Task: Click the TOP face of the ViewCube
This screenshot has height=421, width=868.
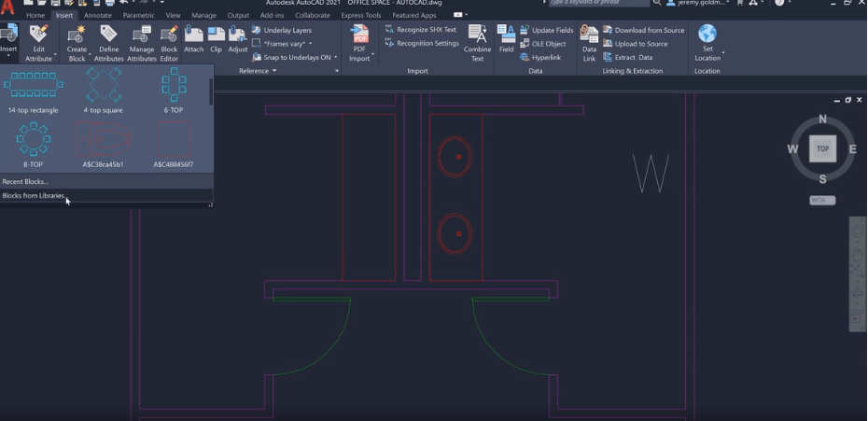Action: tap(822, 148)
